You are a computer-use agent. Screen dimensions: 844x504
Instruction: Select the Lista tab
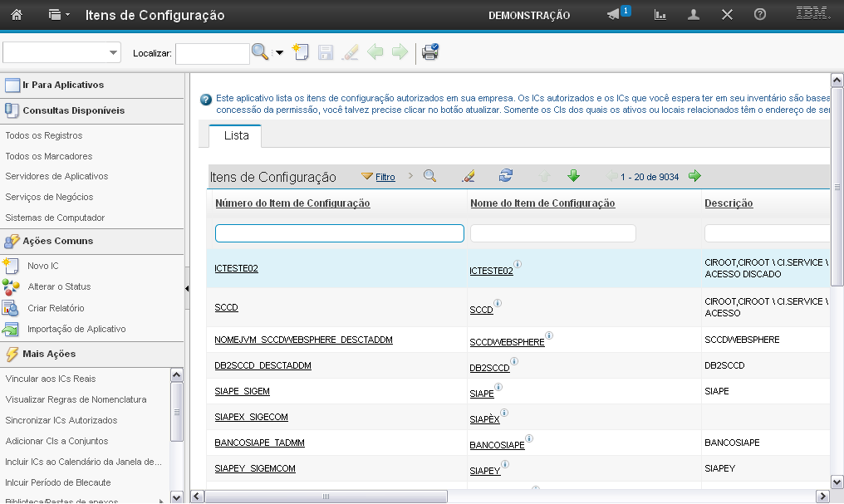pos(235,136)
